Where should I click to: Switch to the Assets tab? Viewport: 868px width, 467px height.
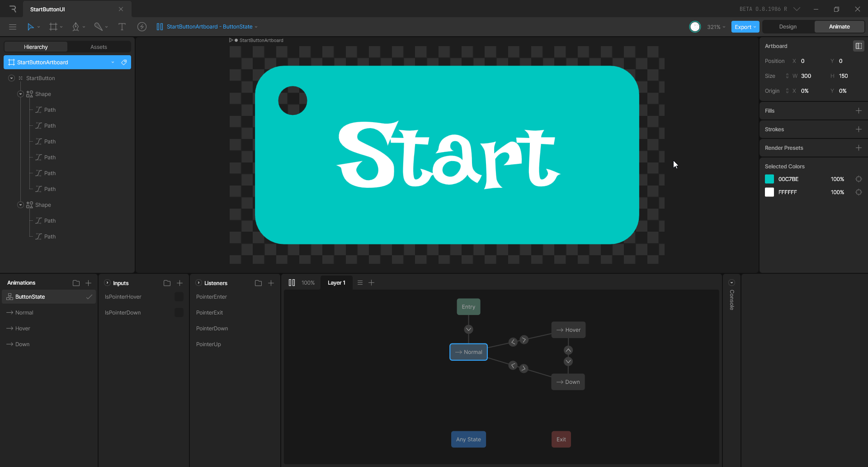[x=99, y=47]
